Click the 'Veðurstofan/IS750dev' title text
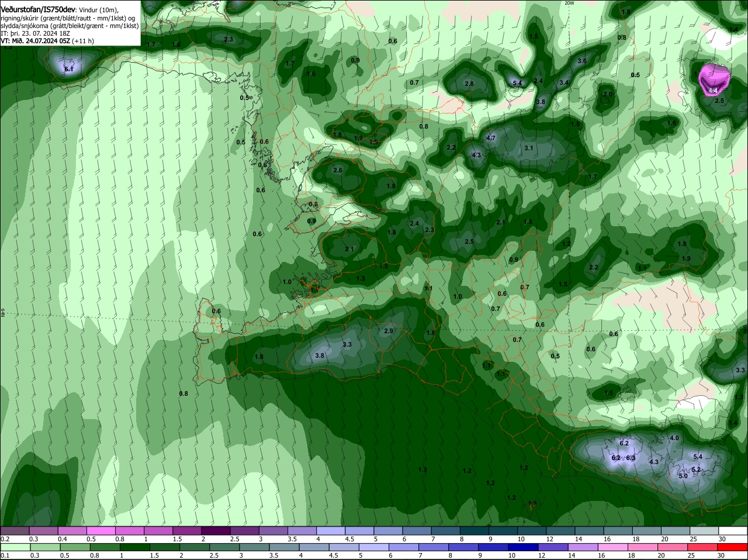Image resolution: width=748 pixels, height=560 pixels. click(37, 9)
